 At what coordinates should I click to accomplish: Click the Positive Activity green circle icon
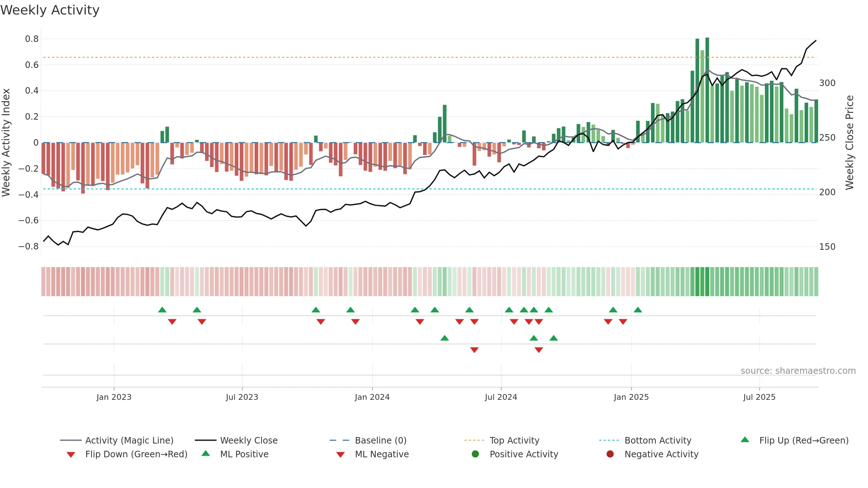pyautogui.click(x=476, y=454)
